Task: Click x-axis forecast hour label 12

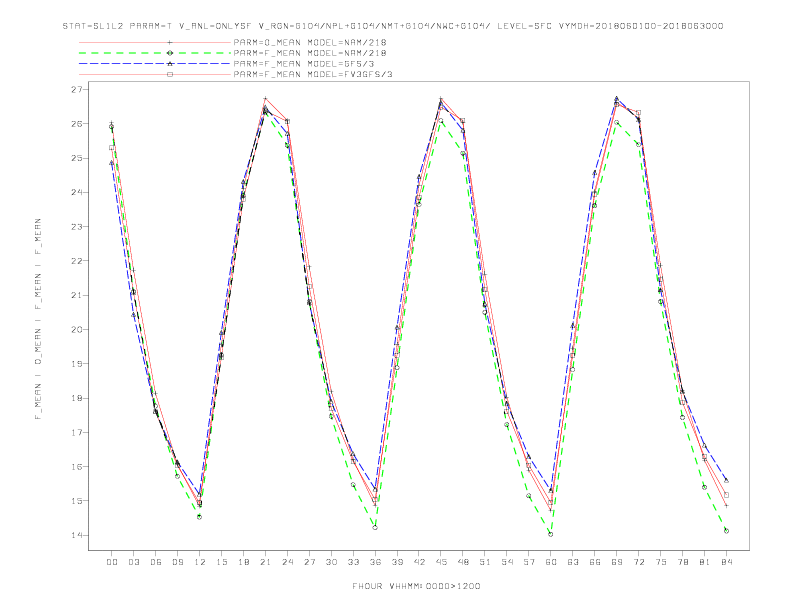Action: 200,562
